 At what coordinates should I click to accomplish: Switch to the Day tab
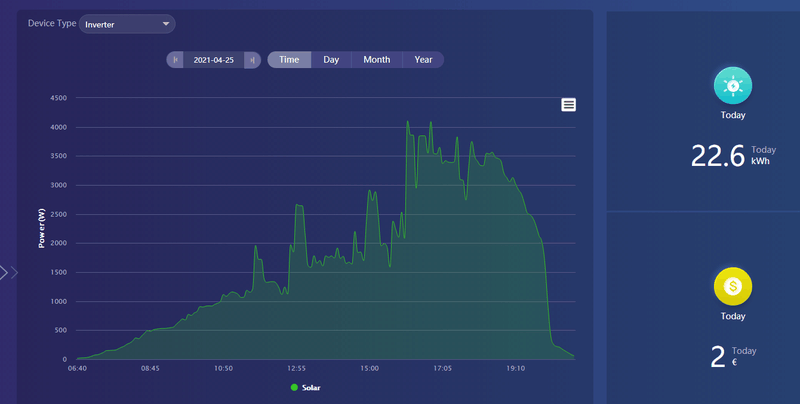click(331, 60)
